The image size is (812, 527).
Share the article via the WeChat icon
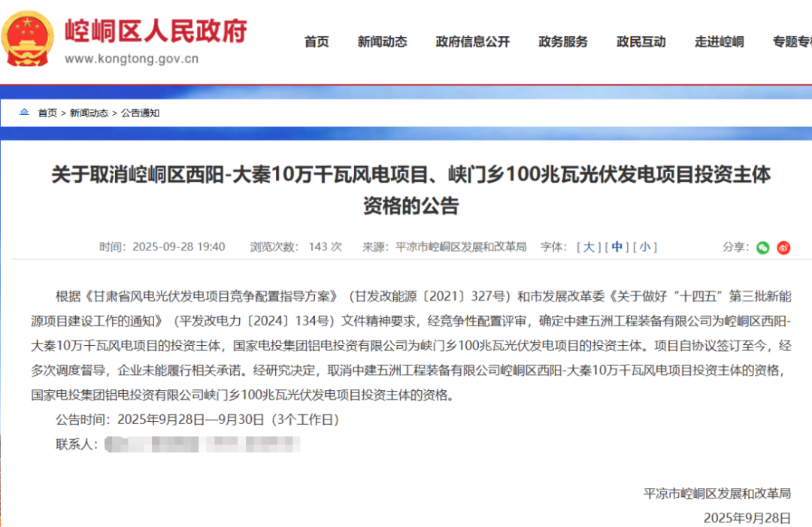coord(762,247)
